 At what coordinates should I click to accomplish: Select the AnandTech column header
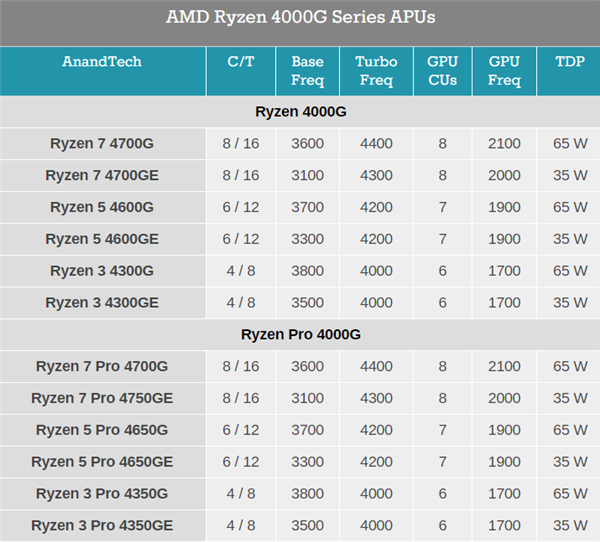click(x=102, y=62)
